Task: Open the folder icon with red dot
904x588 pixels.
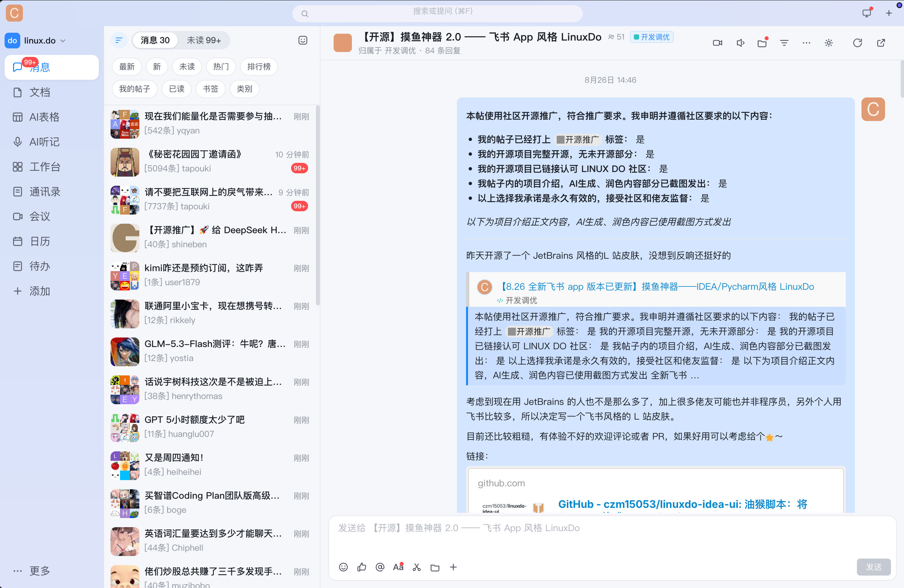Action: click(762, 43)
